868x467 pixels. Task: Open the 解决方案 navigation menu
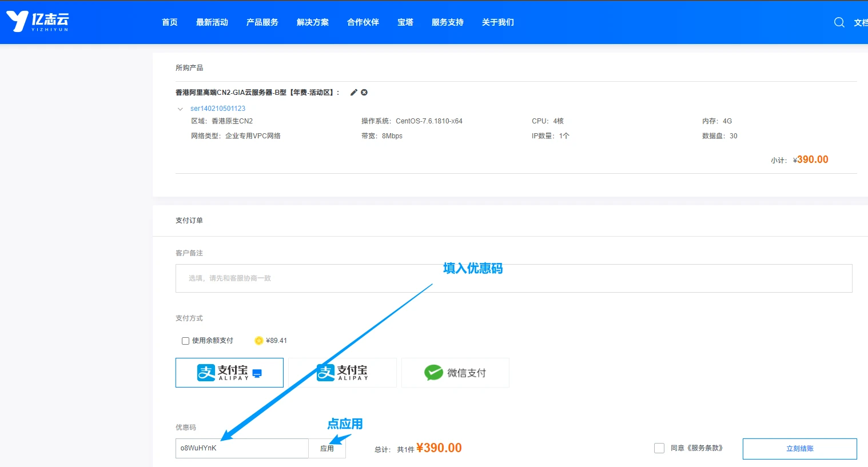pyautogui.click(x=312, y=22)
